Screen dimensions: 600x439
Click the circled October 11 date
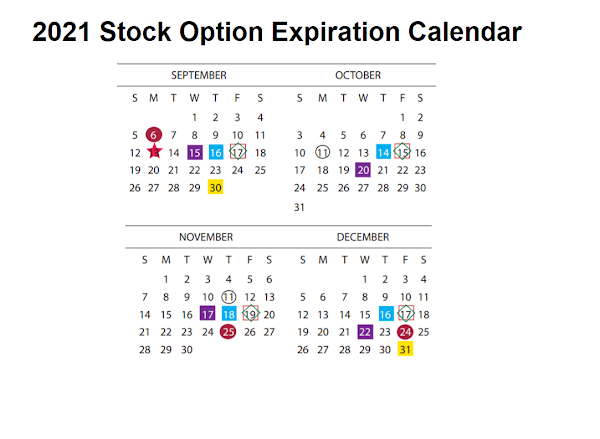323,152
